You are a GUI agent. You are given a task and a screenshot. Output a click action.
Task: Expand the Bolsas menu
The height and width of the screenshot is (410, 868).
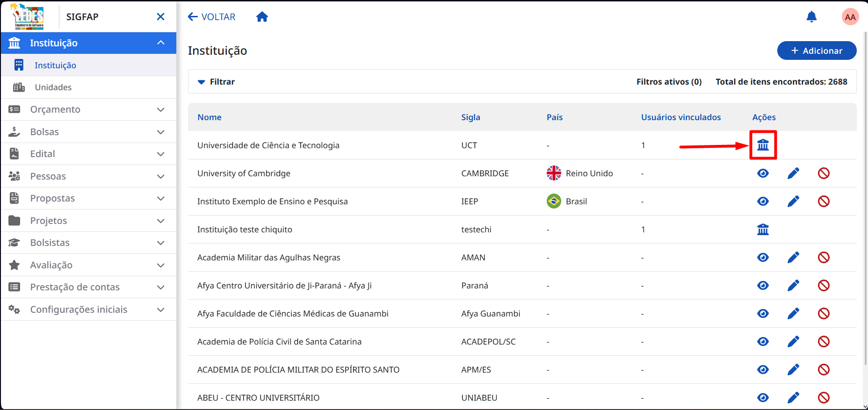coord(88,132)
